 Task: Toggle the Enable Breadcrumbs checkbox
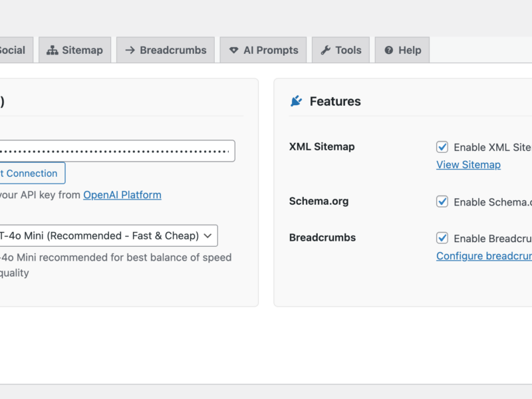point(442,238)
